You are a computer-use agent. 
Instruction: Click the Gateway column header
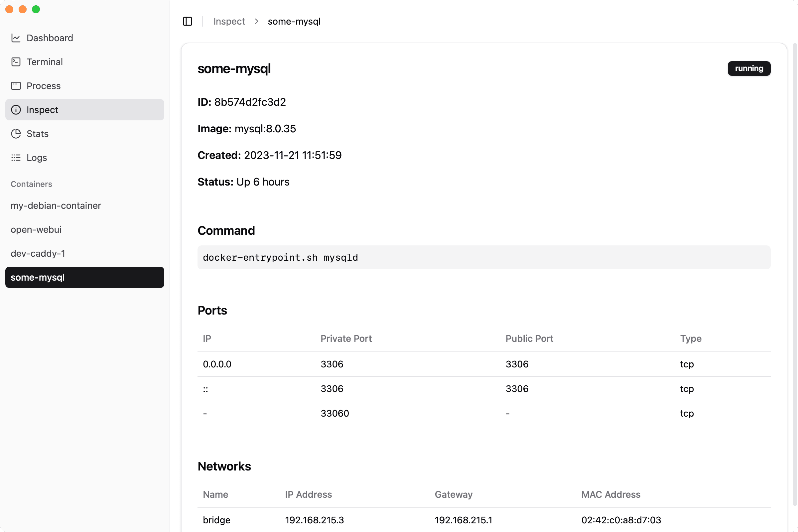454,495
